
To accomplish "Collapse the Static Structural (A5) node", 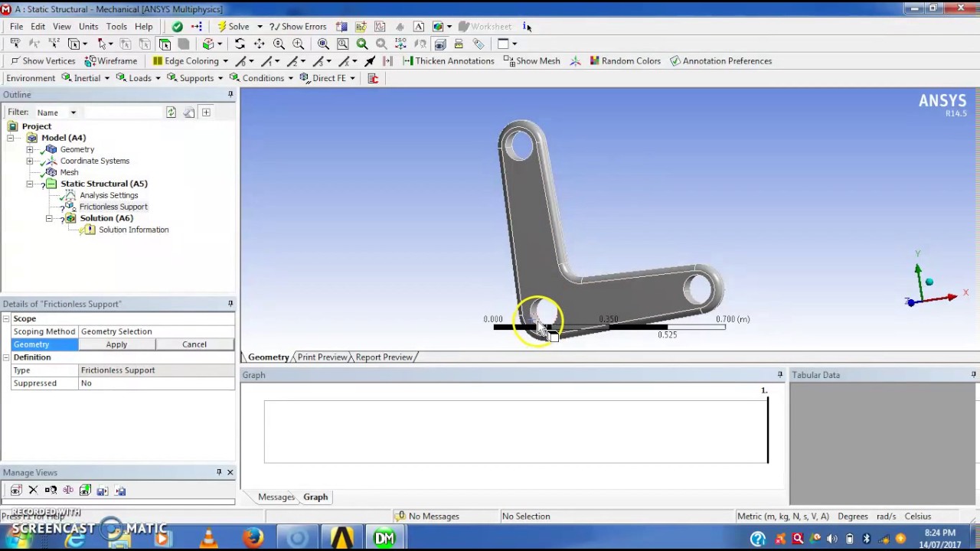I will [x=30, y=184].
